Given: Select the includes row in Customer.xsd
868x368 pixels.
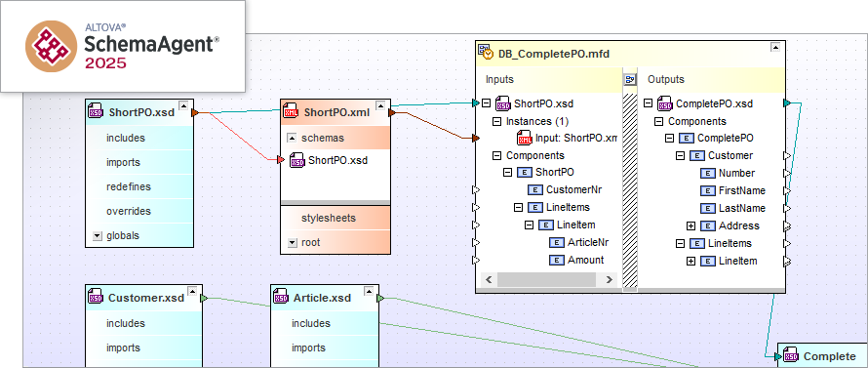Looking at the screenshot, I should (x=144, y=323).
